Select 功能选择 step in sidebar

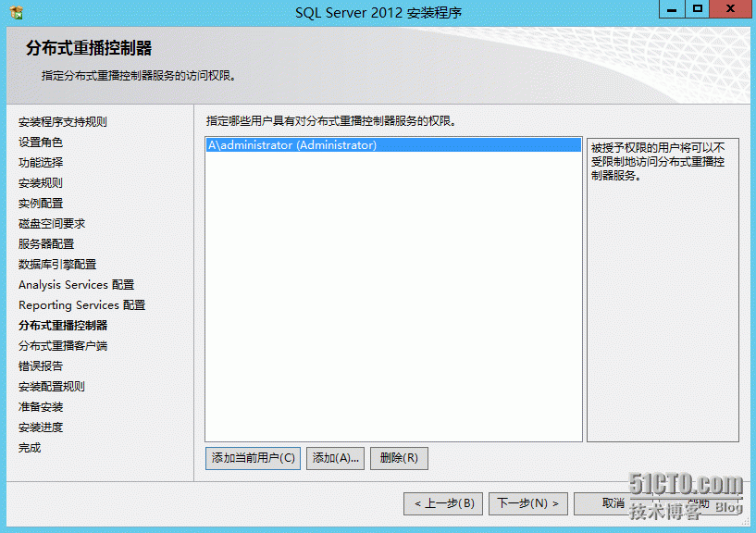[x=41, y=163]
